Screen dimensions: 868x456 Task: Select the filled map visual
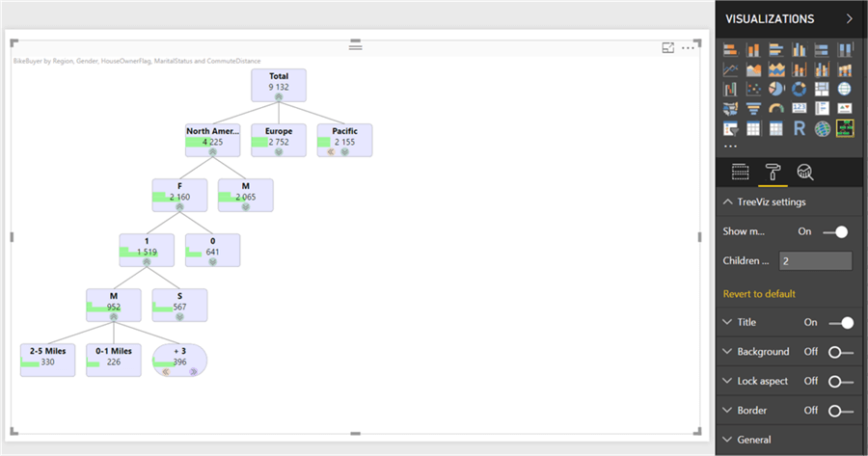730,109
